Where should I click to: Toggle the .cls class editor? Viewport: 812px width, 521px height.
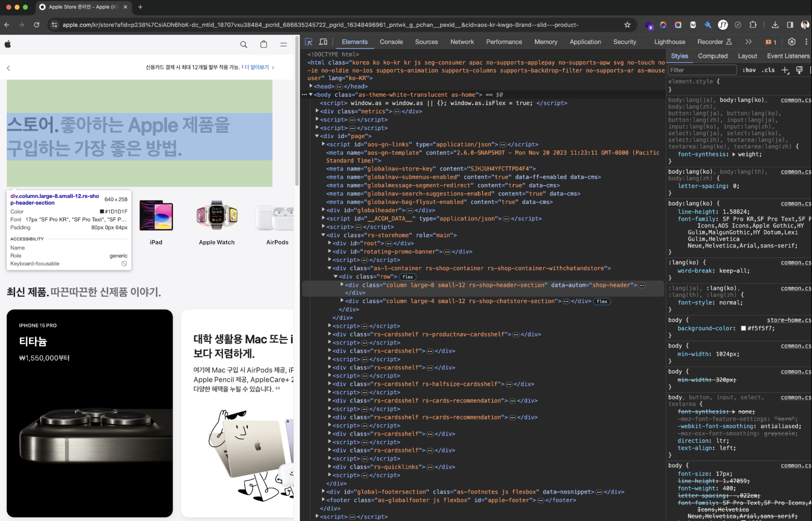tap(768, 70)
